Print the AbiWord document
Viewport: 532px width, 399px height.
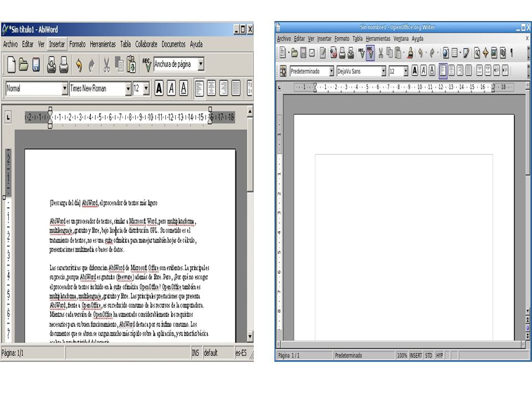tap(64, 64)
